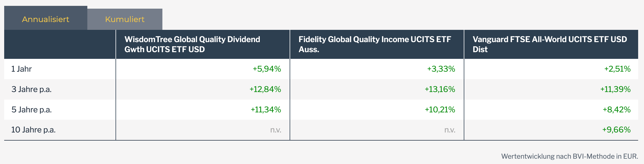Select the 1 Jahr row label
The image size is (644, 164).
pos(21,69)
